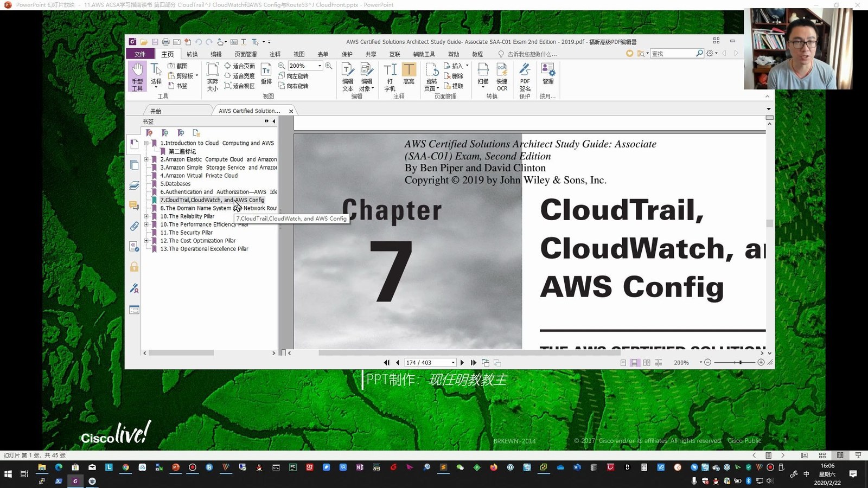Toggle facing pages view in status bar

(647, 362)
